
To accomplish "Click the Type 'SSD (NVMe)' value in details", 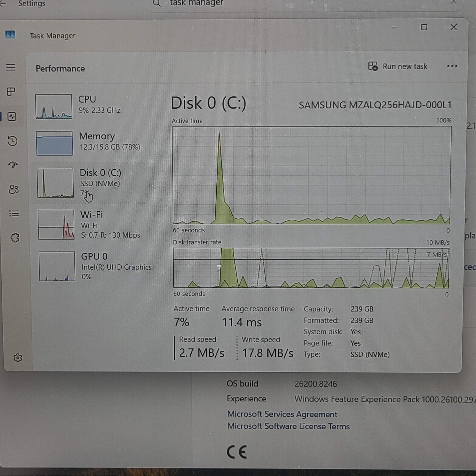I will [x=370, y=355].
